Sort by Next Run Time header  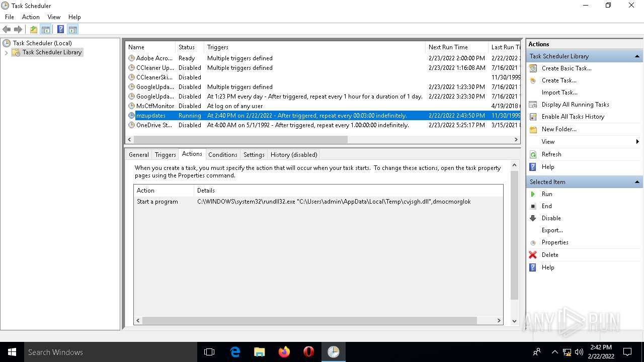[x=457, y=47]
